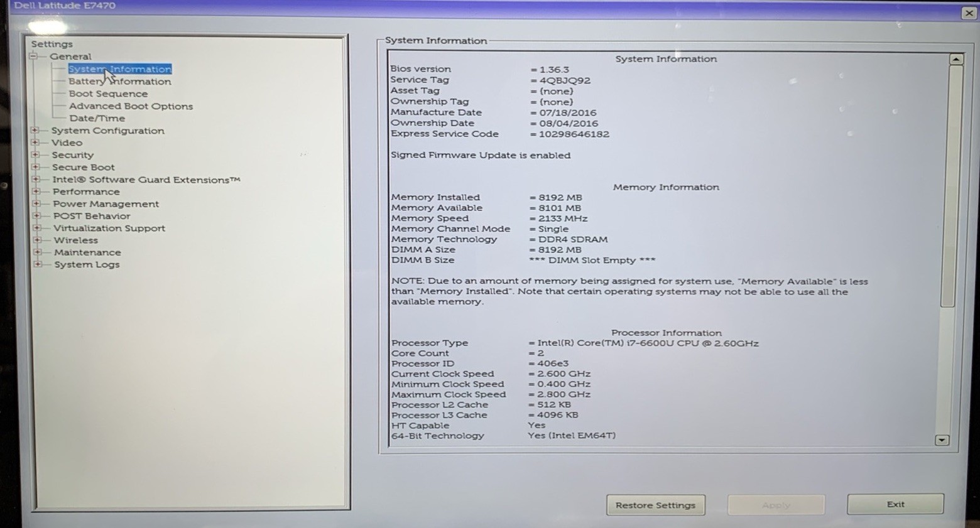Expand the Performance node
The image size is (980, 528).
pos(36,191)
